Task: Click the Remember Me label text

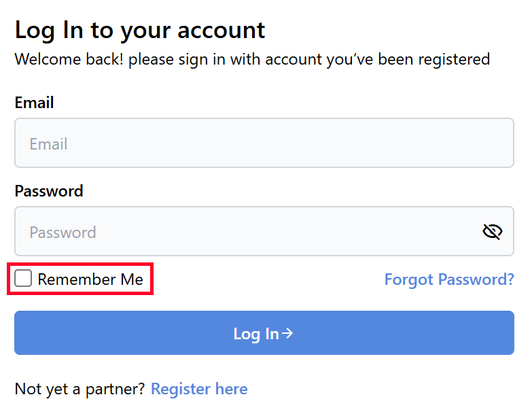Action: pyautogui.click(x=90, y=279)
